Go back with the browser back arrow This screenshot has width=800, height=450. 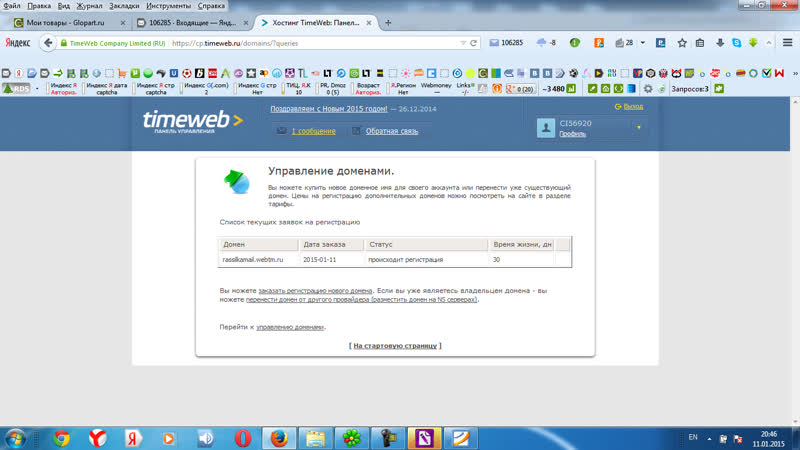pyautogui.click(x=48, y=43)
